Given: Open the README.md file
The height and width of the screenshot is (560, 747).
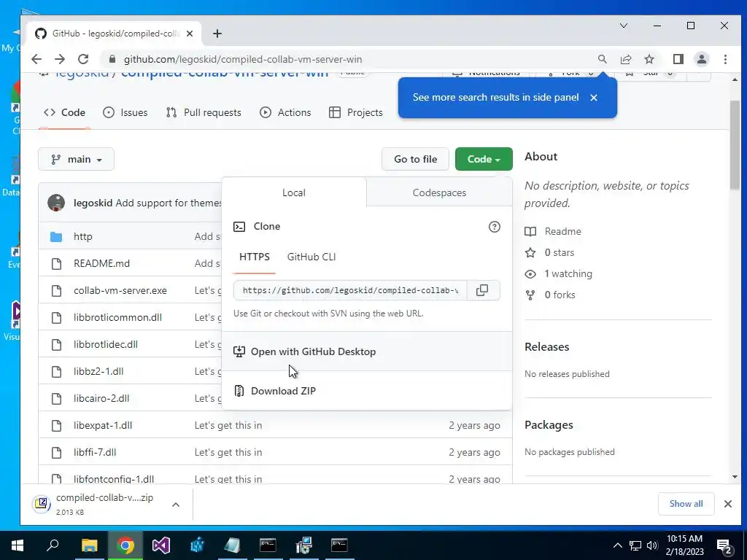Looking at the screenshot, I should (101, 263).
